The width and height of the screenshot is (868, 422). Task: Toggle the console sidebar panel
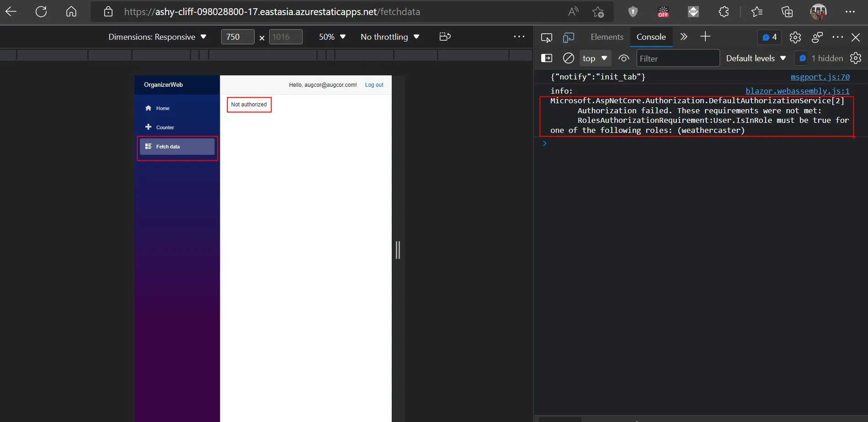point(546,58)
